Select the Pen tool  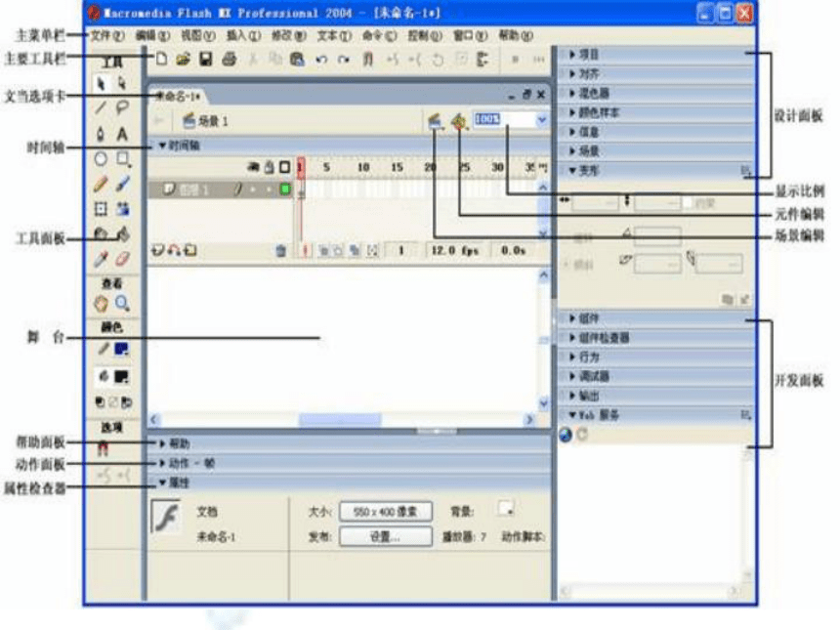(x=101, y=134)
